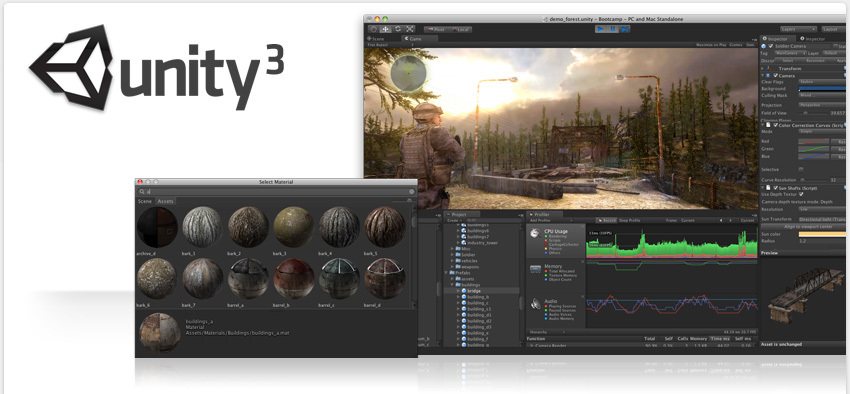Click the Reconnect prefab button

click(815, 61)
